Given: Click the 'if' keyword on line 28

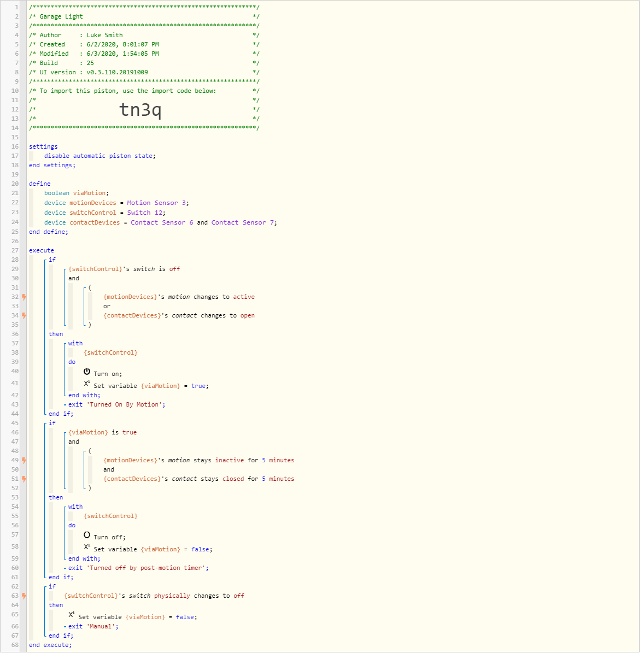Looking at the screenshot, I should [x=52, y=260].
